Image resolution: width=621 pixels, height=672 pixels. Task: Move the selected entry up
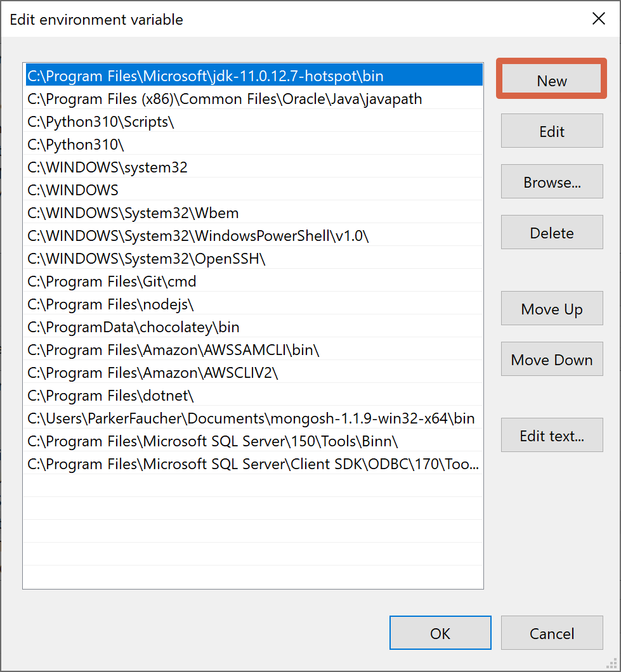(551, 309)
